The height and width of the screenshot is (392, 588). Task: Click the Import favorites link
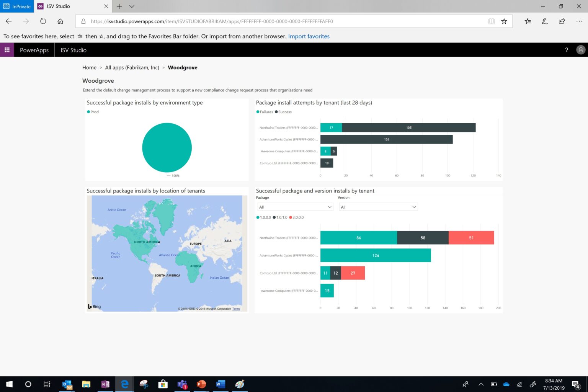[309, 36]
